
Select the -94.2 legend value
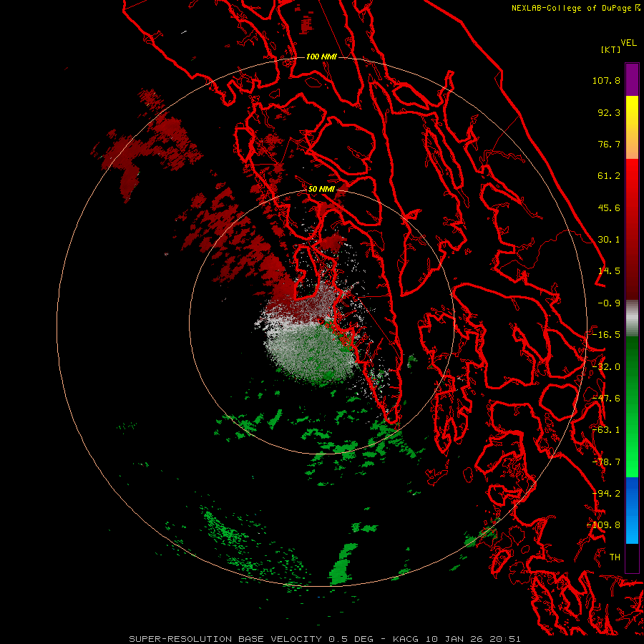606,494
